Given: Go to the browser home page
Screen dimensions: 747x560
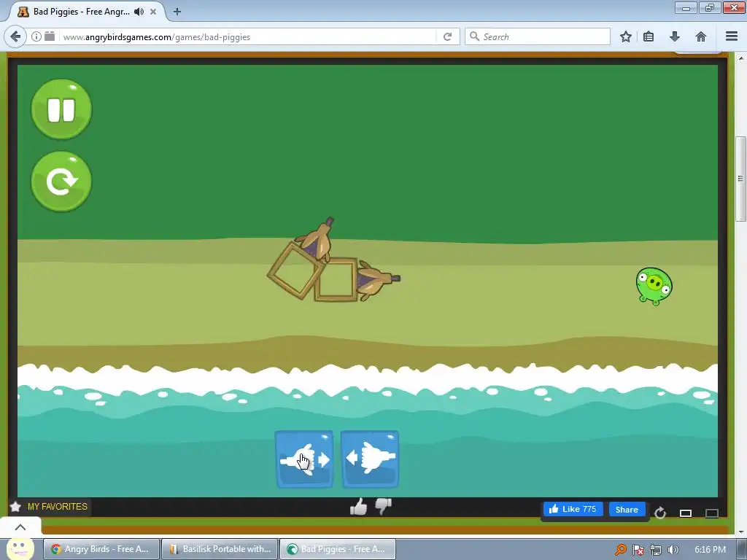Looking at the screenshot, I should click(701, 36).
